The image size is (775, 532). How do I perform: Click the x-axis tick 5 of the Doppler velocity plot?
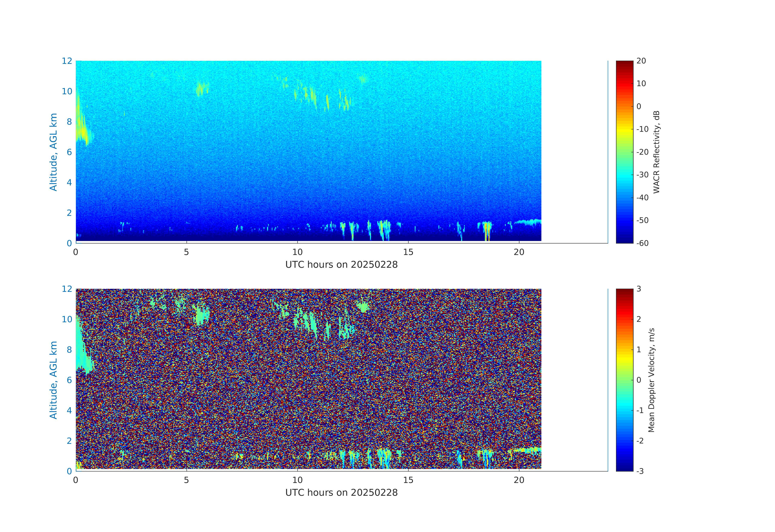point(186,480)
